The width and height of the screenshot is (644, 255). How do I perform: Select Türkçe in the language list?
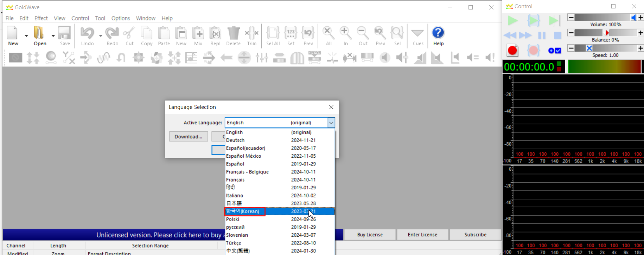280,243
